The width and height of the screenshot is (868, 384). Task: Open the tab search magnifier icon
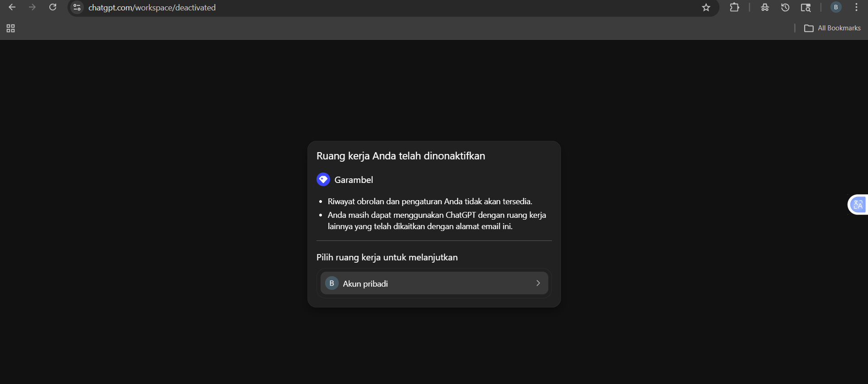[x=806, y=8]
